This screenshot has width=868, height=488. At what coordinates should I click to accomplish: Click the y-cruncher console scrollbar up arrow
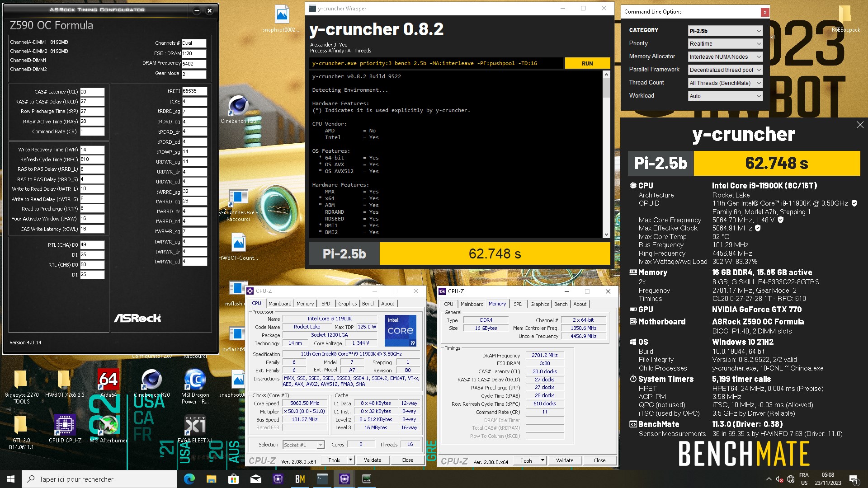pyautogui.click(x=606, y=75)
